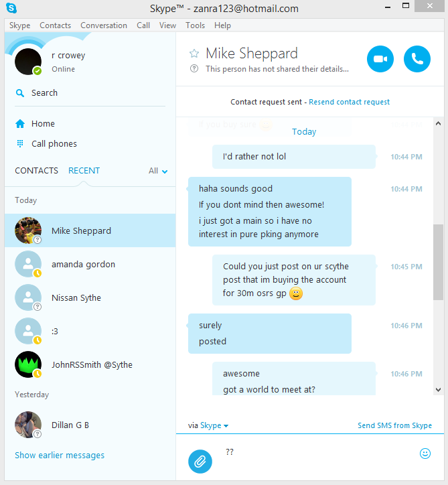Click the paperclip attach file button

click(200, 461)
